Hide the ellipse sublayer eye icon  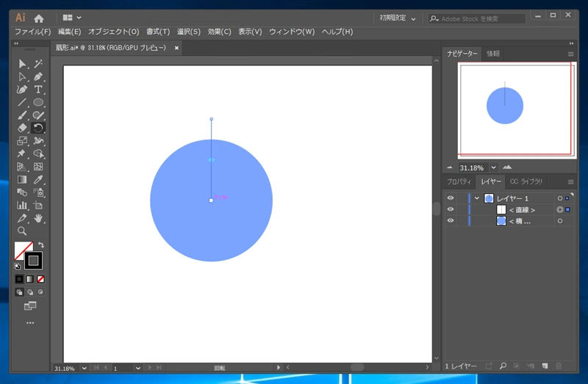451,221
